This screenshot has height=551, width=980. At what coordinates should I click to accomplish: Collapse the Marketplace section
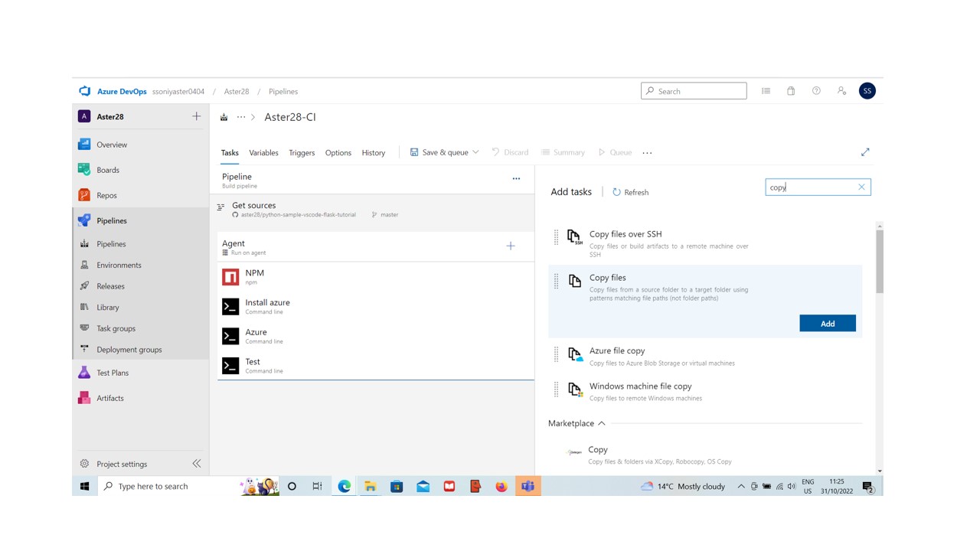pyautogui.click(x=602, y=423)
